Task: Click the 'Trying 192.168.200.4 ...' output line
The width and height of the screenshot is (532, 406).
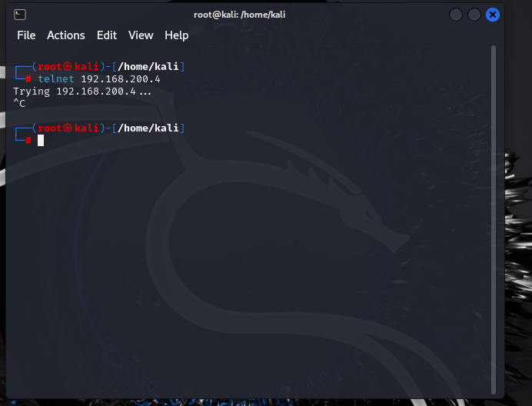Action: coord(82,92)
